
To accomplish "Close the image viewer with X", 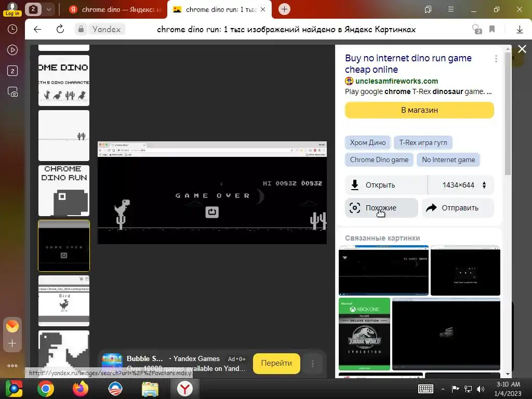I will click(522, 49).
